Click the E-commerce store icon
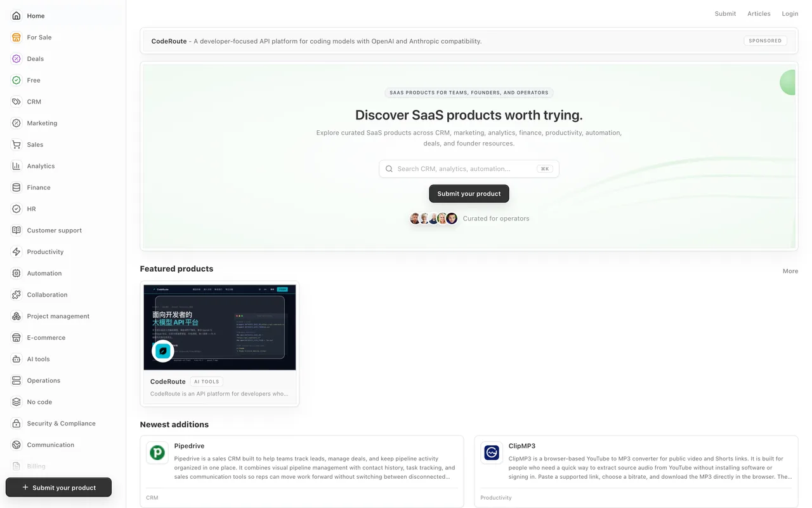Viewport: 812px width, 508px height. [16, 338]
